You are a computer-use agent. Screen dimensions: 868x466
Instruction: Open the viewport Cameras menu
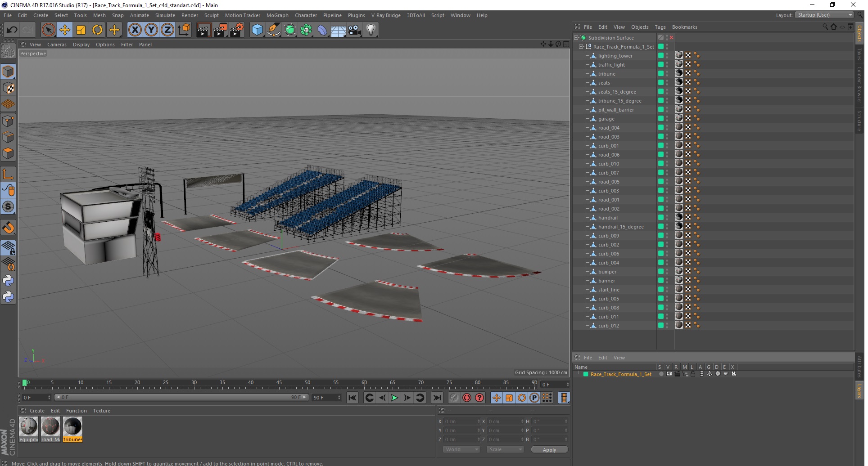pos(57,45)
